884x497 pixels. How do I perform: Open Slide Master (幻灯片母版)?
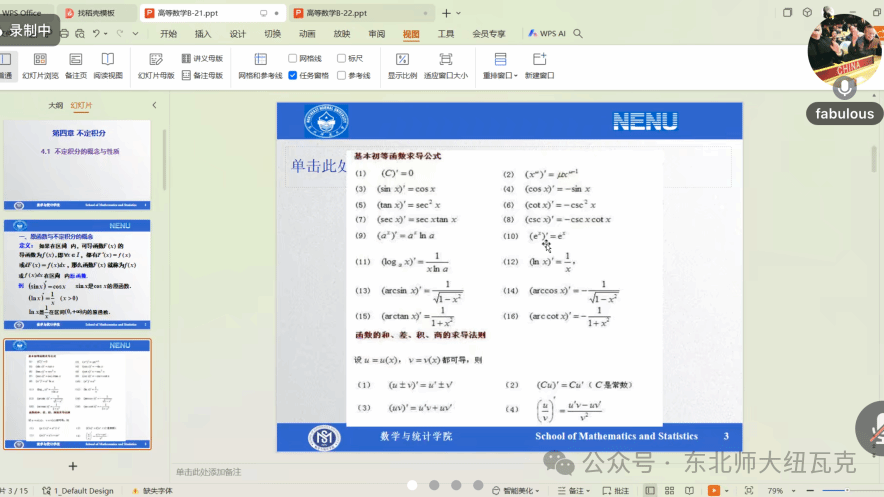coord(156,66)
